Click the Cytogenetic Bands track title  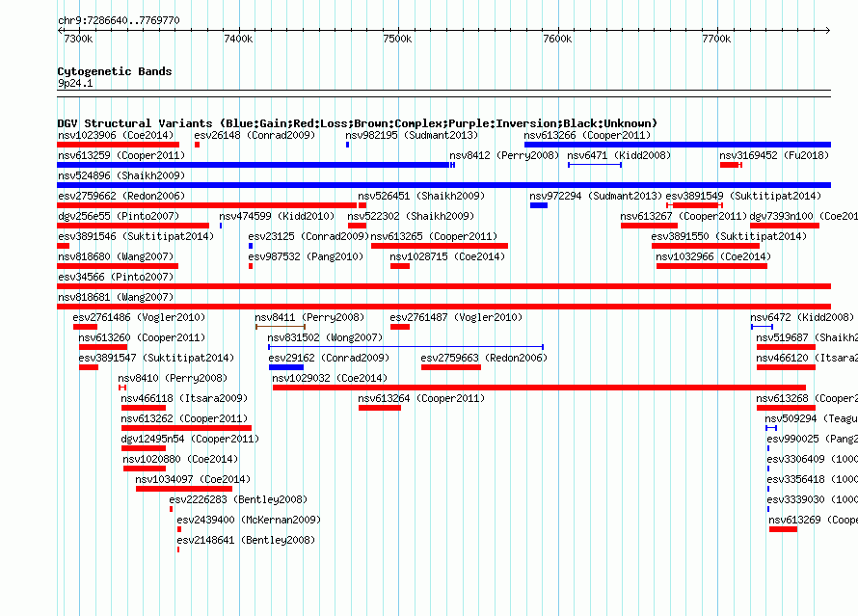click(115, 71)
